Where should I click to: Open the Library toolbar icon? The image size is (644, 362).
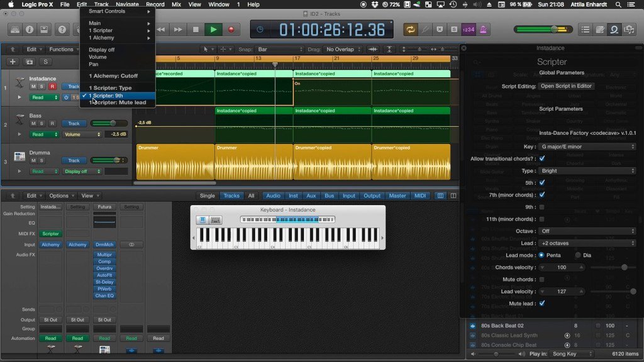(x=15, y=30)
